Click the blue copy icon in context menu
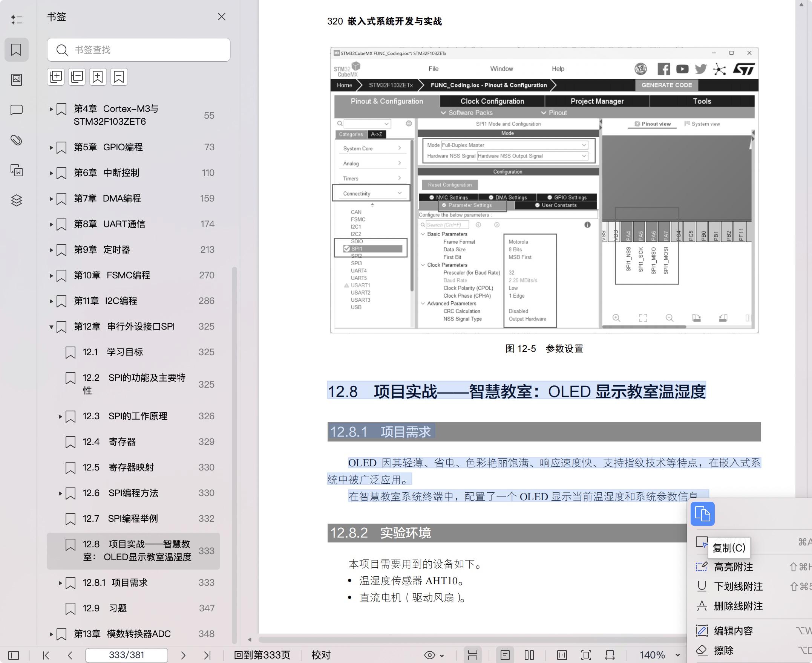Screen dimensions: 812x663 [702, 514]
